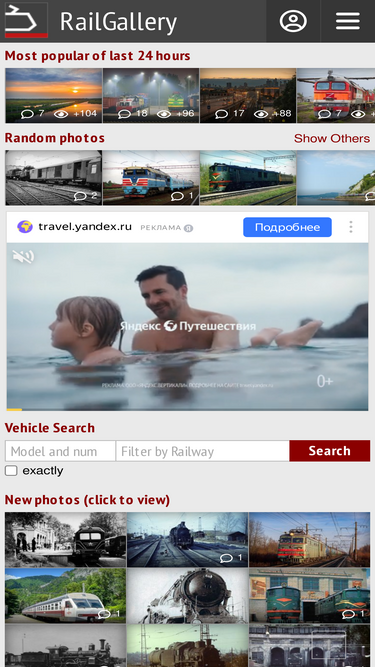Click views eye icon showing +96
Image resolution: width=375 pixels, height=667 pixels.
[164, 114]
